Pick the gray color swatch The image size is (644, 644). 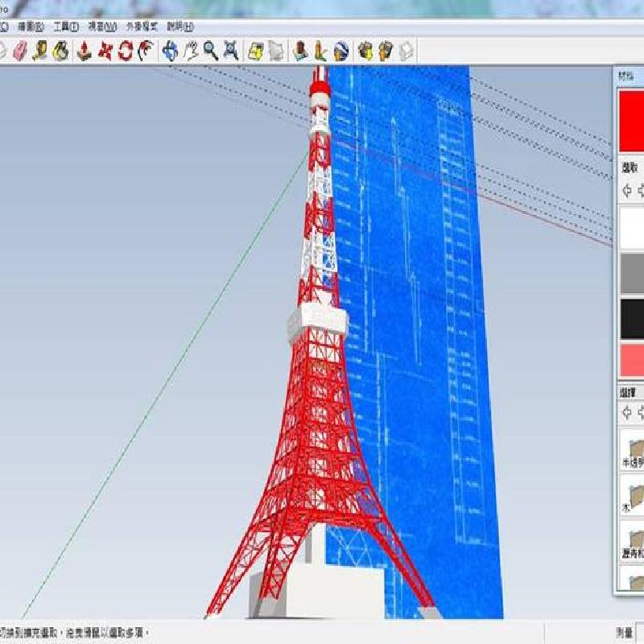point(631,274)
